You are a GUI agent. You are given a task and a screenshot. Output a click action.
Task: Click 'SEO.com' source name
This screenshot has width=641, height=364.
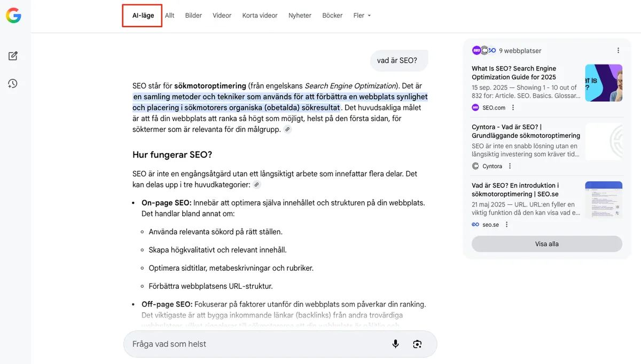tap(494, 108)
